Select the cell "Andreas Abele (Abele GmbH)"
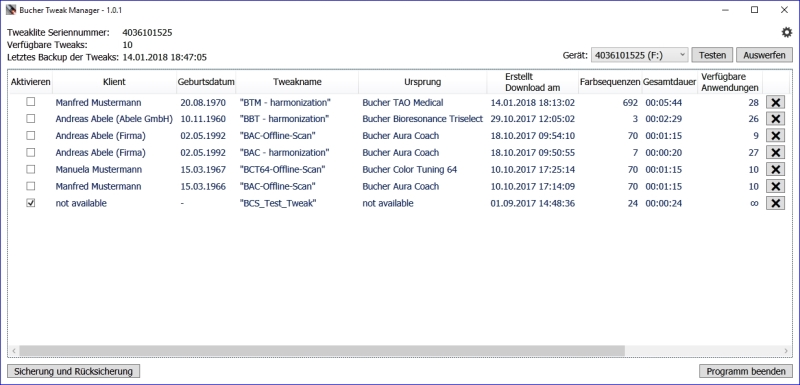800x385 pixels. (114, 119)
